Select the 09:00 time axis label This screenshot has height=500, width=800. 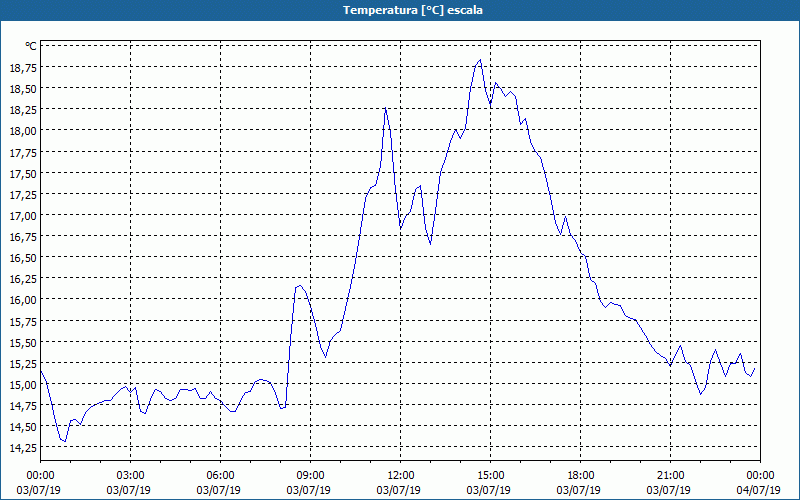click(x=310, y=476)
